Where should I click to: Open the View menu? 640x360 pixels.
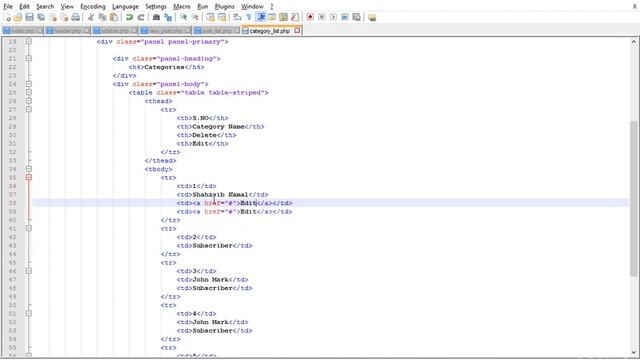(67, 7)
